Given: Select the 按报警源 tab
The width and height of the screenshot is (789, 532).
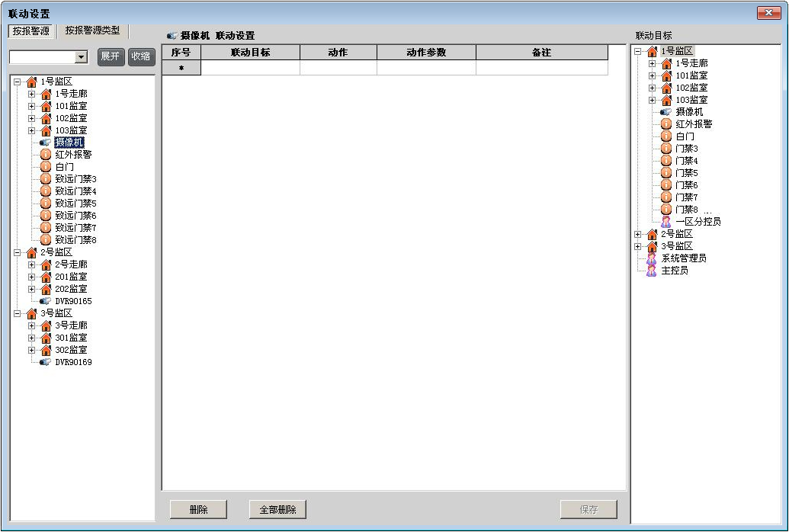Looking at the screenshot, I should 31,31.
